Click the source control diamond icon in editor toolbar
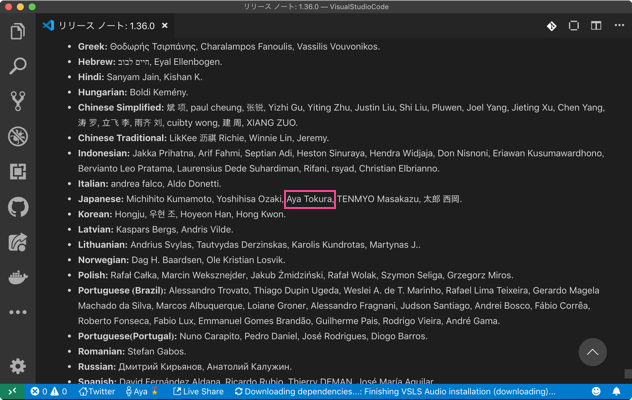This screenshot has width=632, height=400. click(551, 26)
